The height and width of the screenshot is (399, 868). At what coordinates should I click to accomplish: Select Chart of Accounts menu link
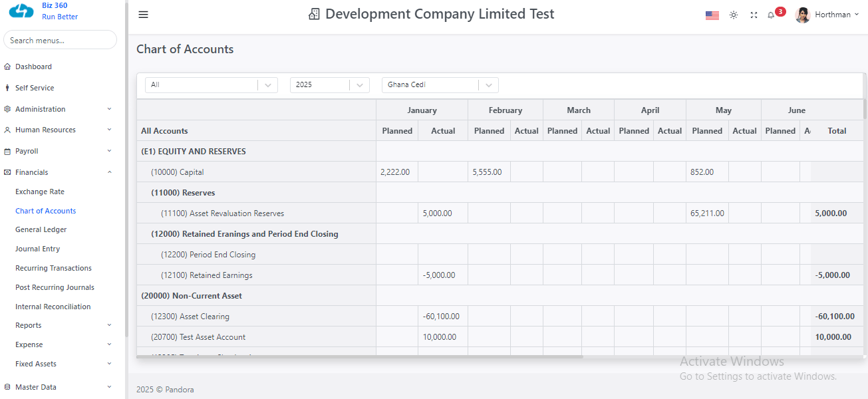(46, 211)
